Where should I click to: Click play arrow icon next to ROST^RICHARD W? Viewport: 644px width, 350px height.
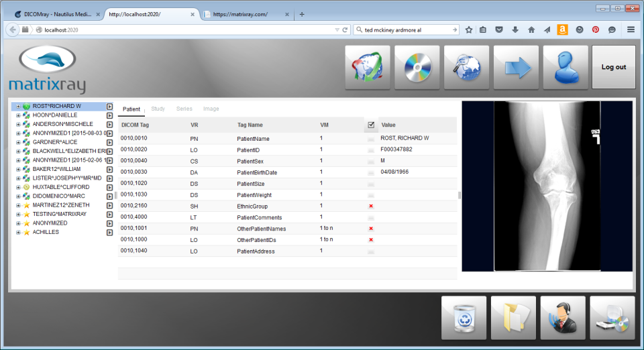pos(109,106)
